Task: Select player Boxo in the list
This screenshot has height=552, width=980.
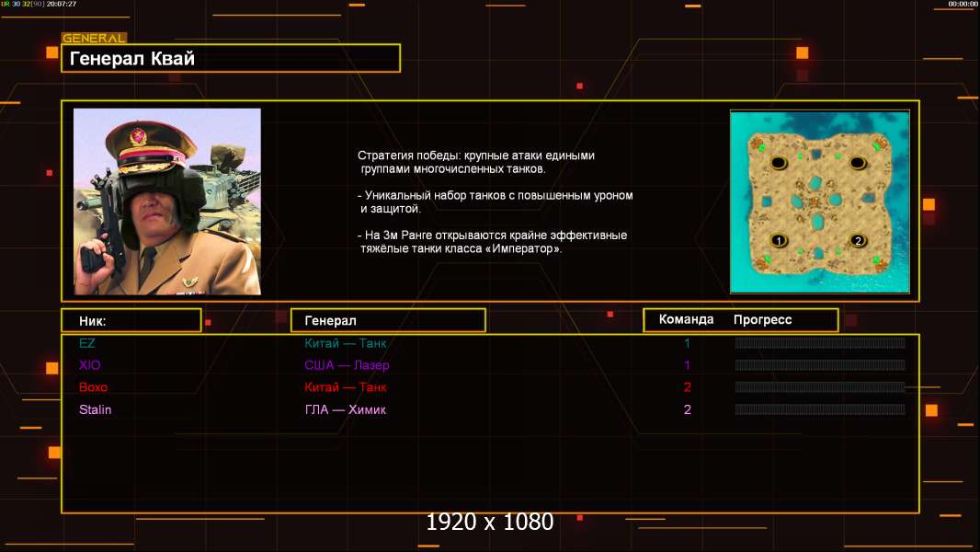Action: pos(93,387)
